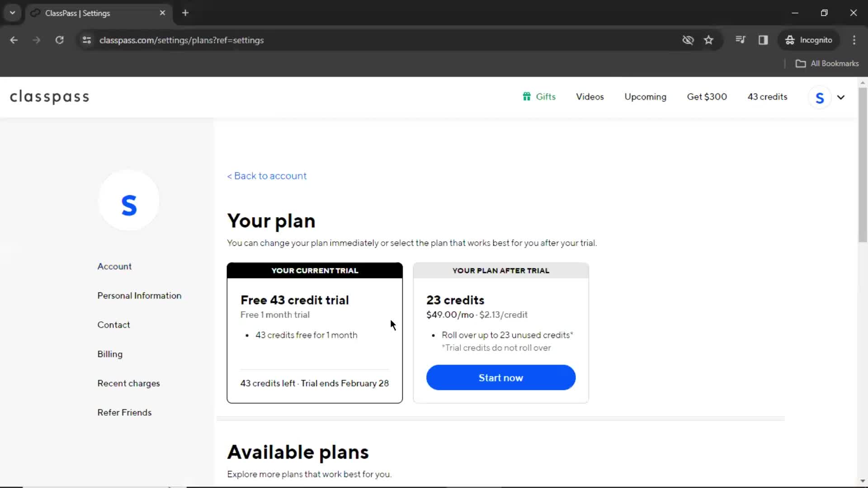
Task: Click the Refer Friends section link
Action: point(125,413)
